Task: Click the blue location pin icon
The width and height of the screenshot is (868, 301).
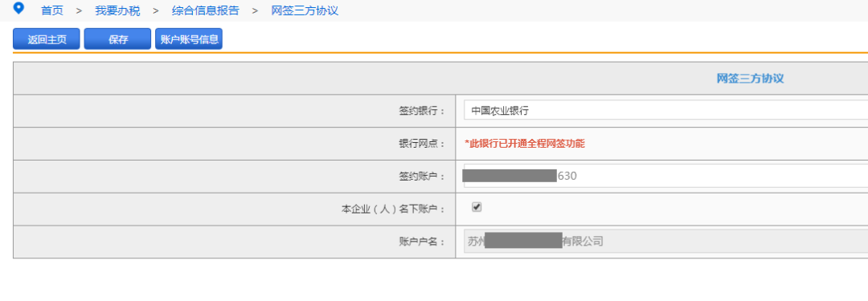Action: (18, 8)
